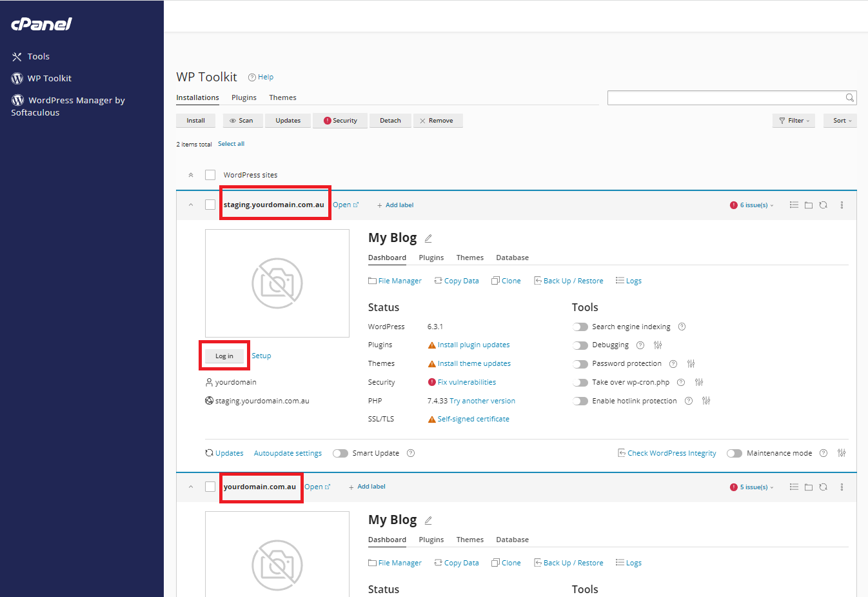This screenshot has height=597, width=868.
Task: Open Tools in the cPanel sidebar
Action: point(30,57)
